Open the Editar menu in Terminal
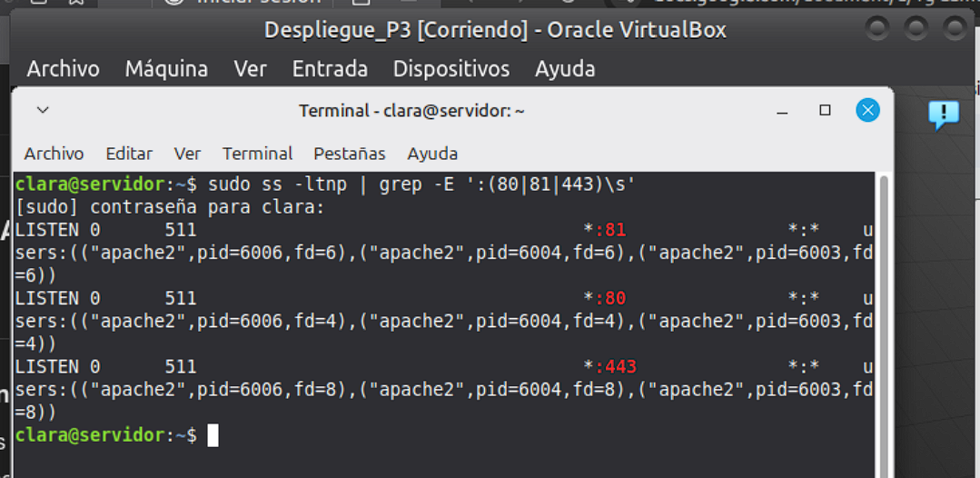Viewport: 980px width, 478px height. tap(129, 154)
